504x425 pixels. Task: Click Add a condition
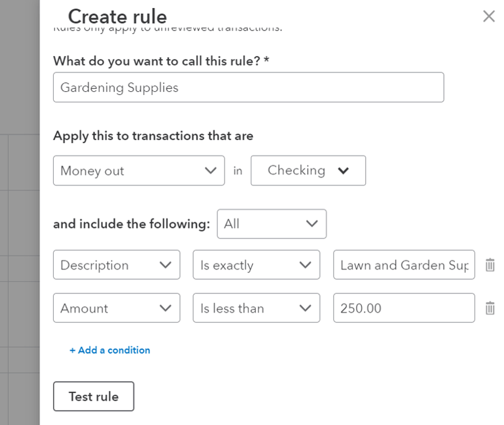click(110, 350)
